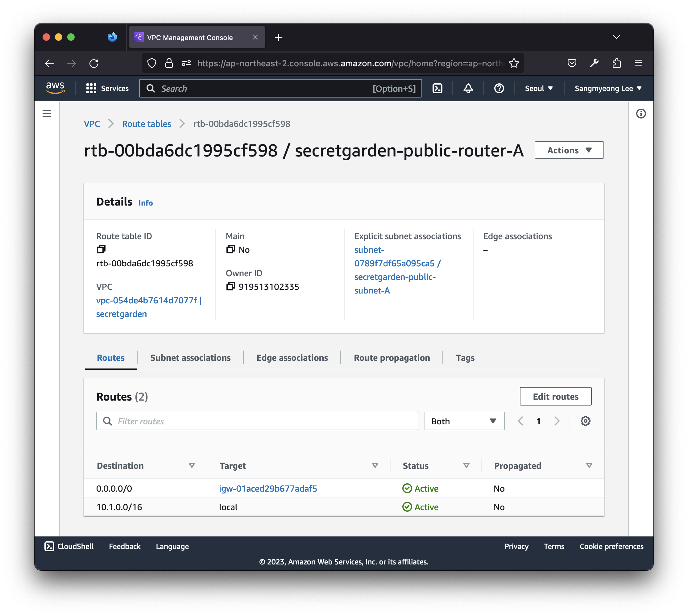Go to Route tables breadcrumb
The width and height of the screenshot is (688, 616).
point(147,124)
